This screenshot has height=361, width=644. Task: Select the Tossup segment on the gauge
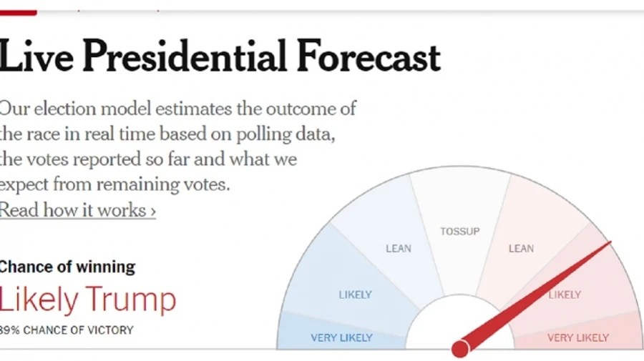459,231
